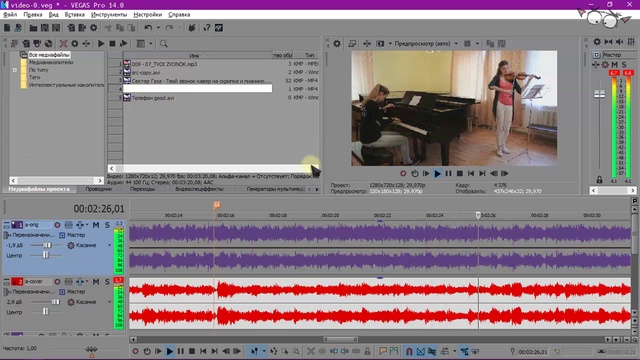
Task: Open the a-cover automation mode dropdown
Action: [109, 302]
